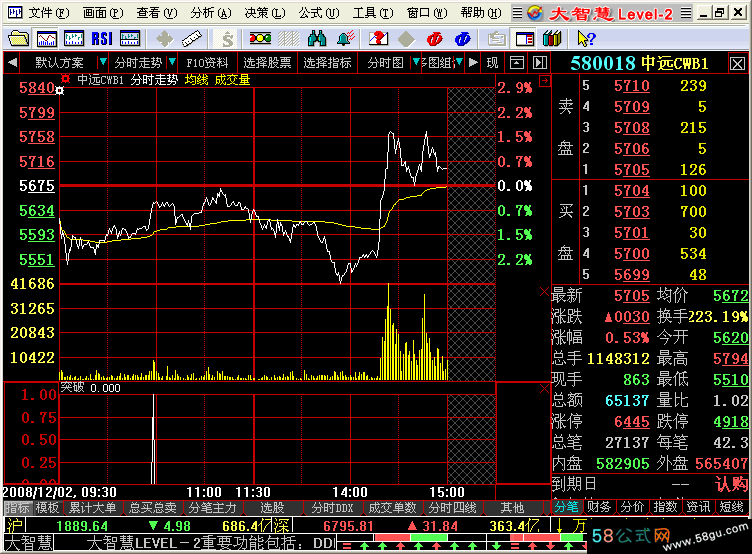Screen dimensions: 752x554
Task: Close the 580018 中远CWB1 quote panel
Action: (x=737, y=63)
